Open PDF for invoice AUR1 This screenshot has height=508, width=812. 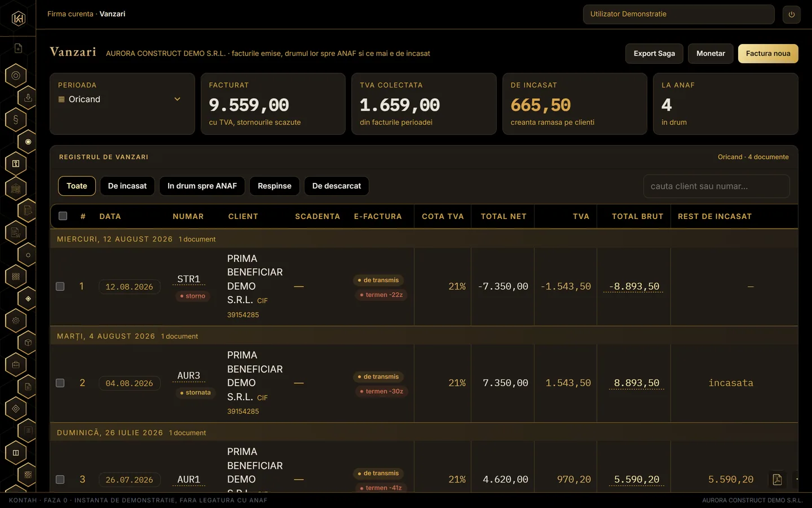777,480
